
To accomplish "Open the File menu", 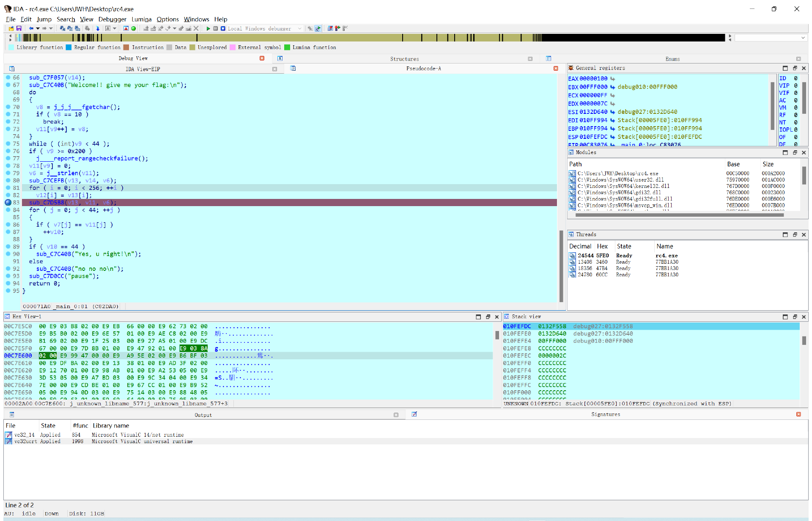I will pos(11,19).
